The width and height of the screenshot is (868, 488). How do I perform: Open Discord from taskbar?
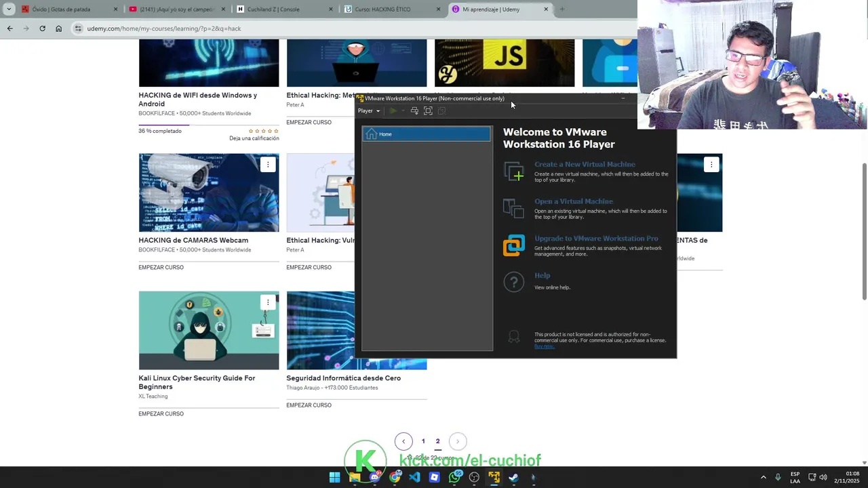tap(374, 477)
